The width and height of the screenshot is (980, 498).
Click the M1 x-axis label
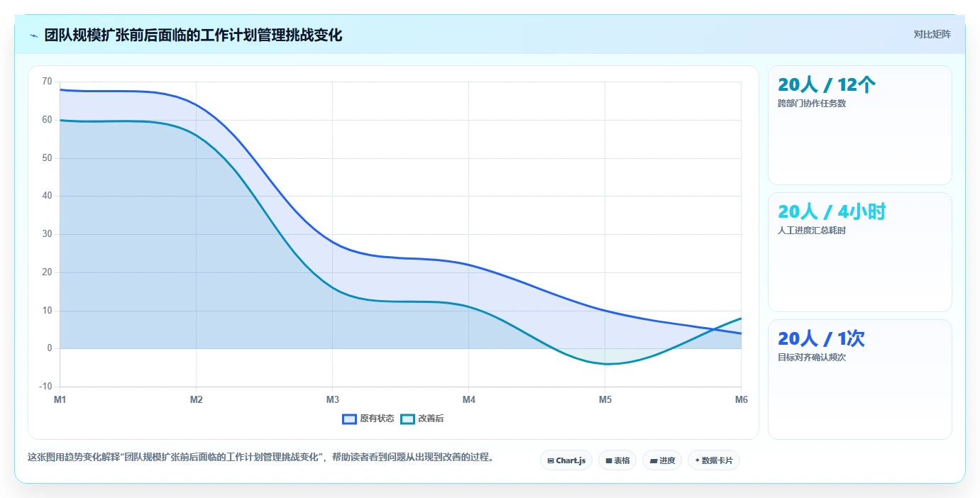[60, 399]
